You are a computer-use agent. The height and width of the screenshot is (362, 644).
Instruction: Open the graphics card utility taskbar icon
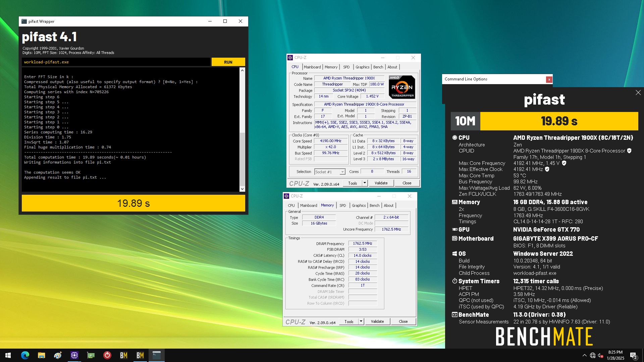[91, 355]
